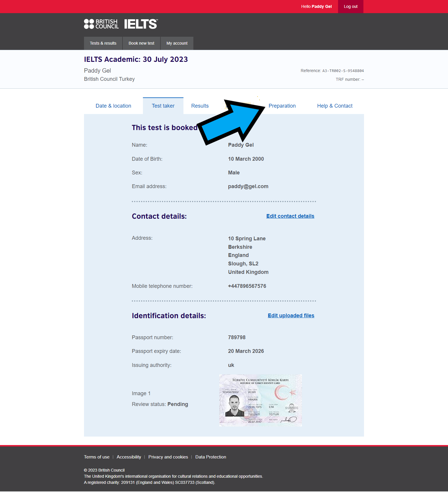Click the email address paddy@gel.com
Screen dimensions: 448x492
tap(248, 186)
